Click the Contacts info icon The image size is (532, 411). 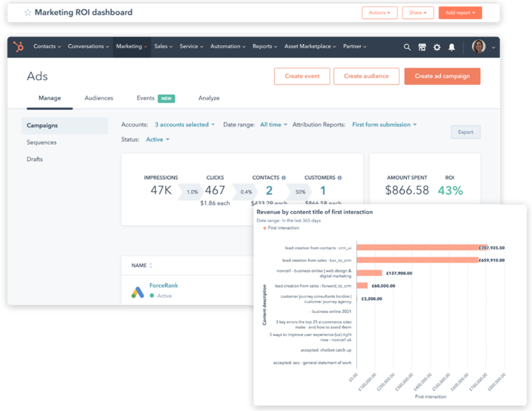point(284,178)
